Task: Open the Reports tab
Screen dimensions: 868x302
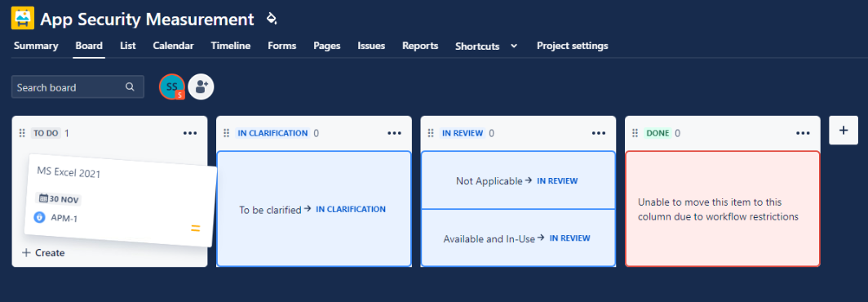Action: point(420,46)
